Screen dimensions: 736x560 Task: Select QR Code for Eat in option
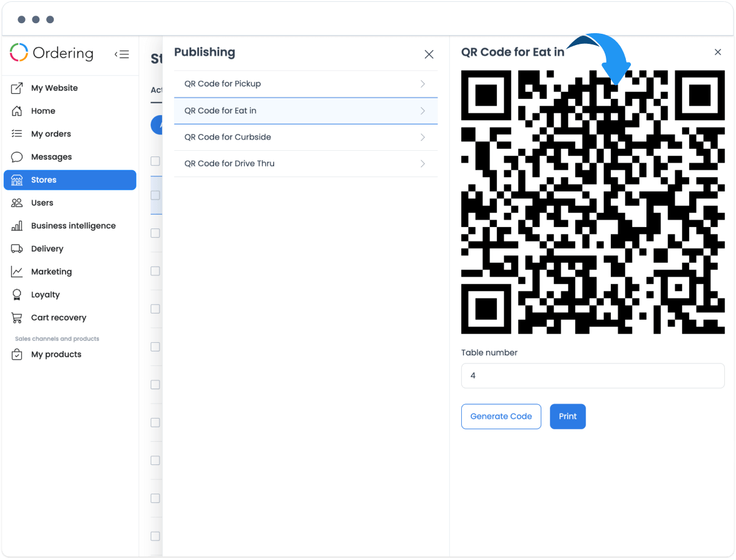click(x=305, y=111)
